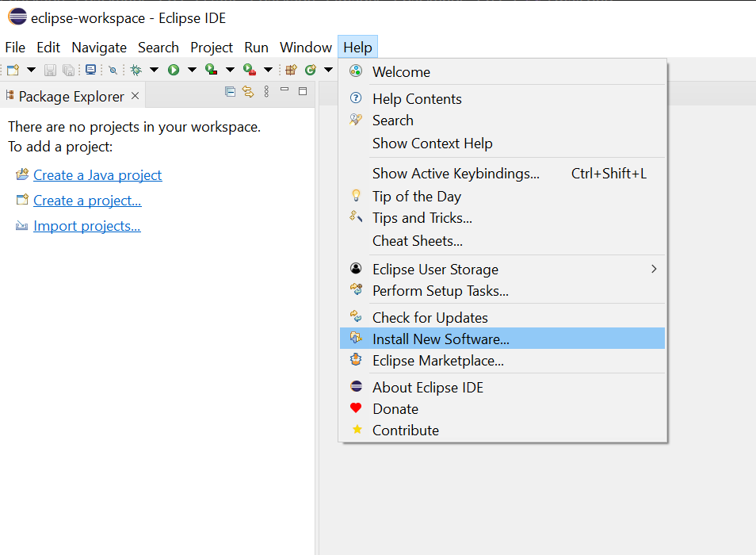Click the green Run button in toolbar
Image resolution: width=756 pixels, height=555 pixels.
(174, 70)
